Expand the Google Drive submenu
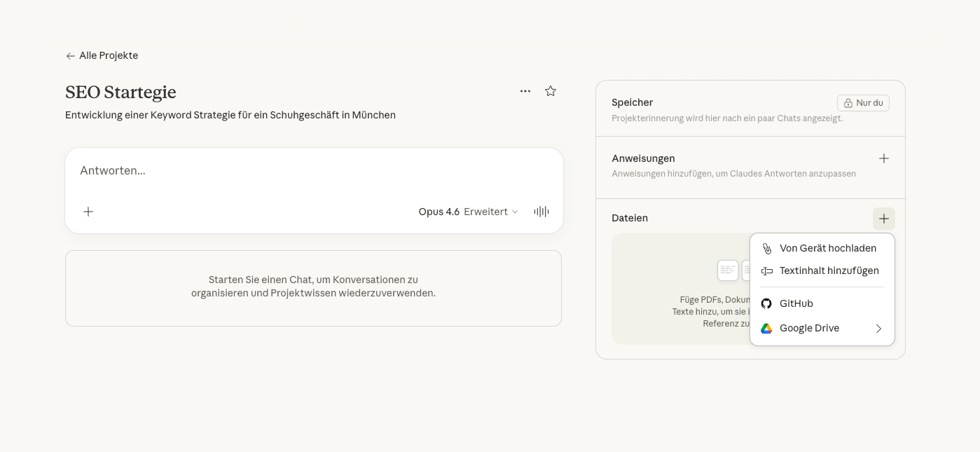Screen dimensions: 980x452 point(822,328)
